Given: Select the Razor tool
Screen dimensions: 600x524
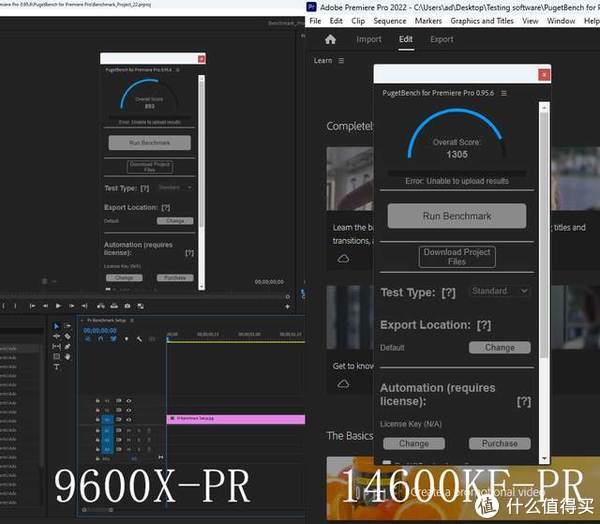Looking at the screenshot, I should (x=68, y=336).
